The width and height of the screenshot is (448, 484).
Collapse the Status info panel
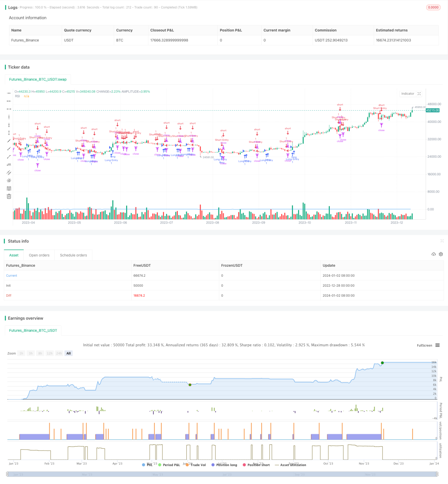pyautogui.click(x=442, y=241)
